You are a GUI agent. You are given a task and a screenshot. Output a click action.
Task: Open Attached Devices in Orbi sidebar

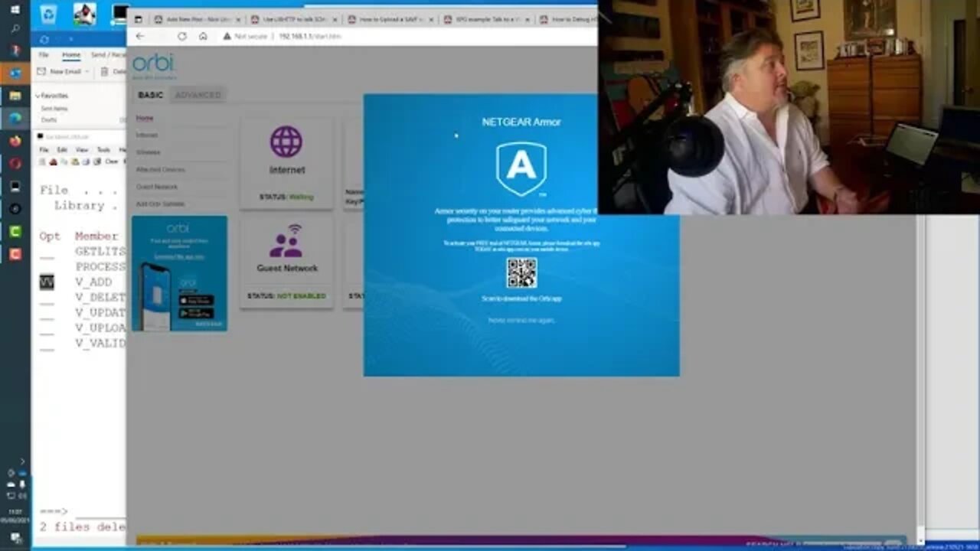(x=161, y=170)
